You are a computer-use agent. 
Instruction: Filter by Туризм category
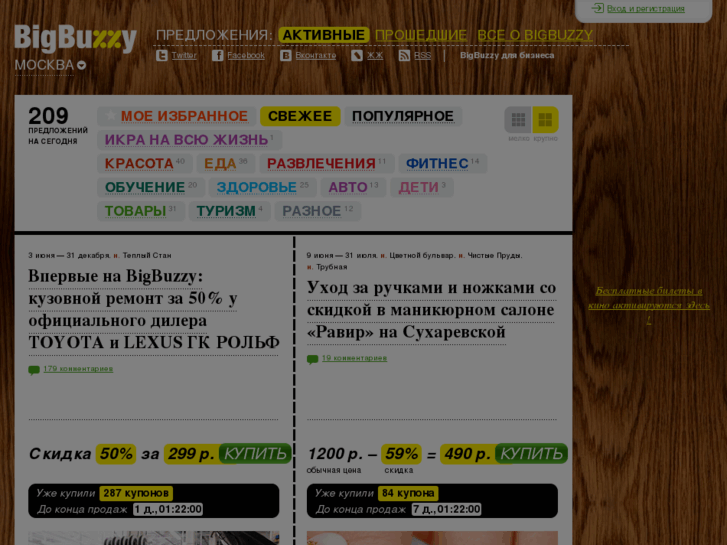pos(230,211)
